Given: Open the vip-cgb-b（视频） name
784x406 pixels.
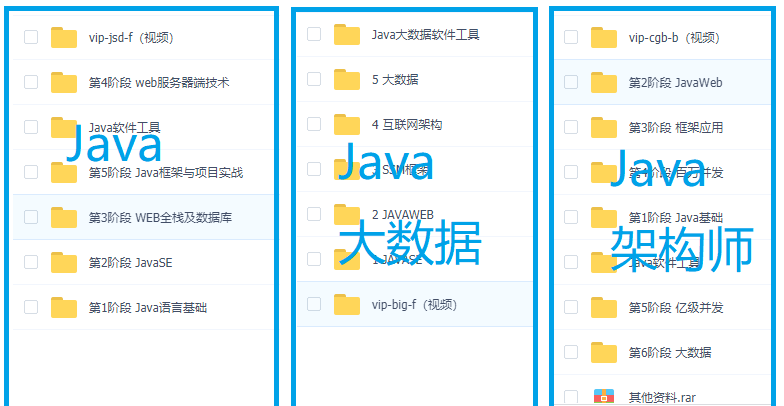Looking at the screenshot, I should pos(674,38).
